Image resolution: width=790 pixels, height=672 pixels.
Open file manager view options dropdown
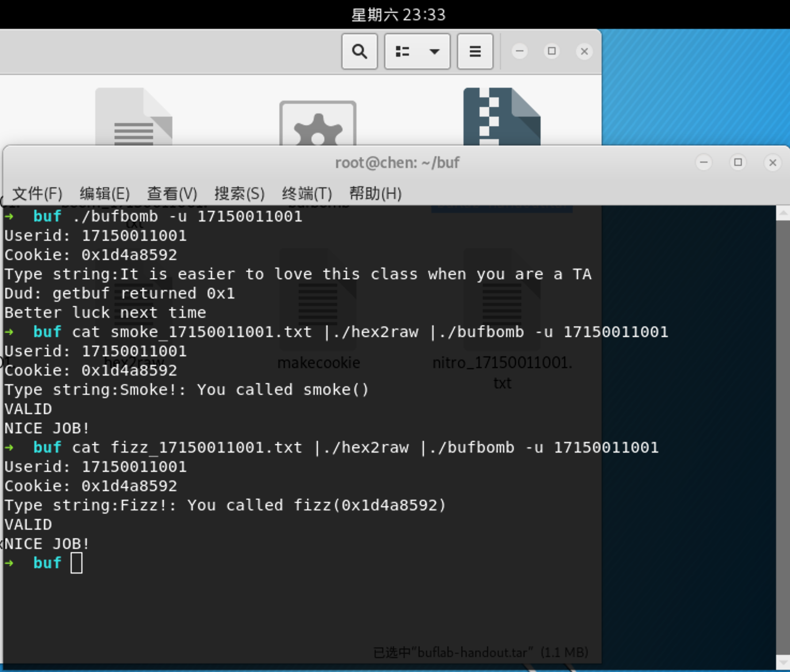[x=435, y=51]
